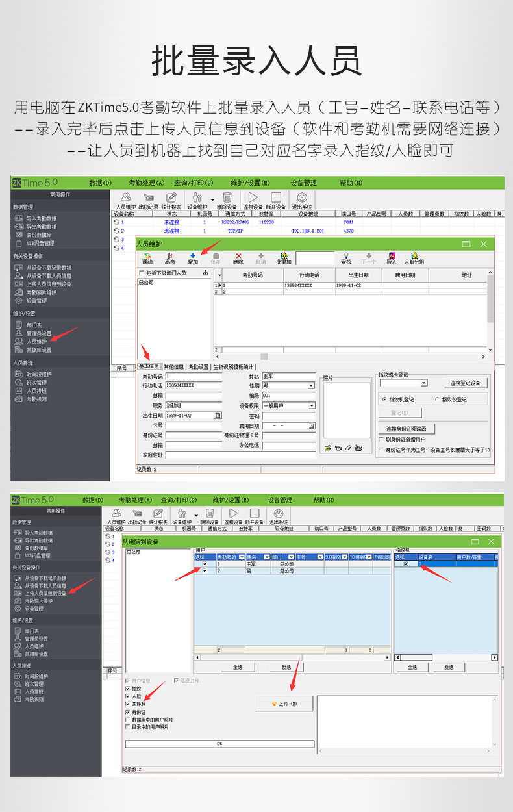Click the 增加 (add) plus icon in 人员维护
This screenshot has height=812, width=513.
[192, 256]
